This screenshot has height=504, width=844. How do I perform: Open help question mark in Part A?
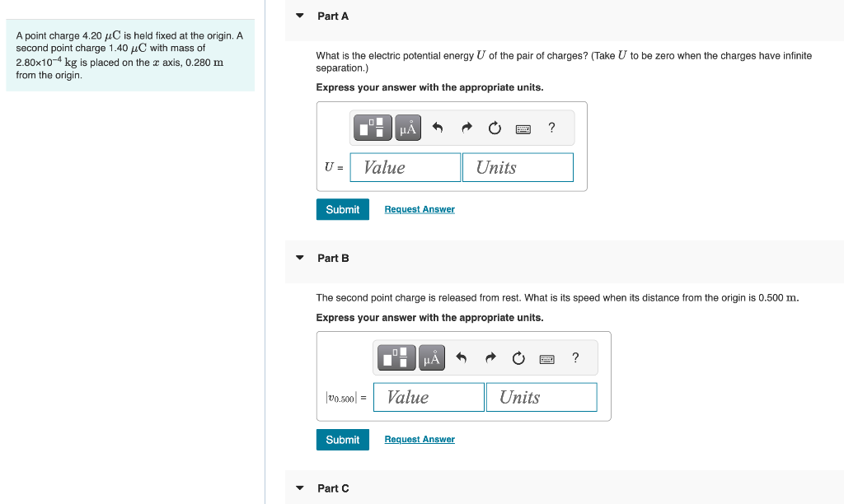(551, 128)
